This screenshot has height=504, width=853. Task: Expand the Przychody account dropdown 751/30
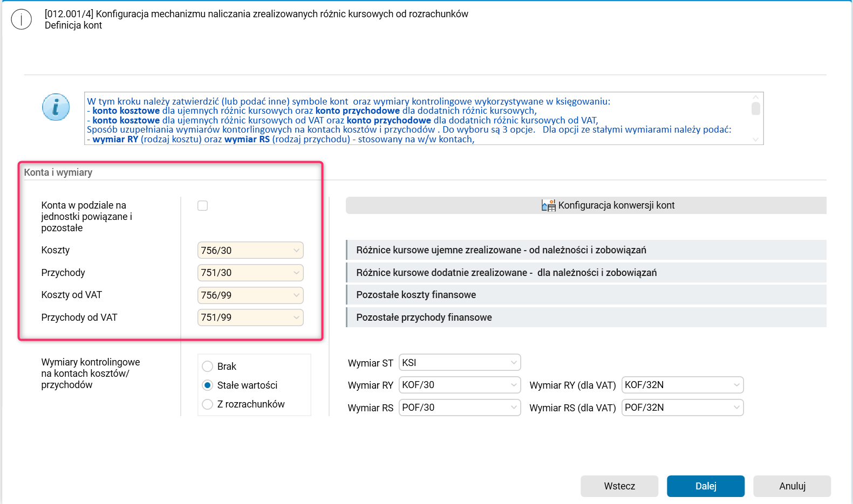[296, 273]
